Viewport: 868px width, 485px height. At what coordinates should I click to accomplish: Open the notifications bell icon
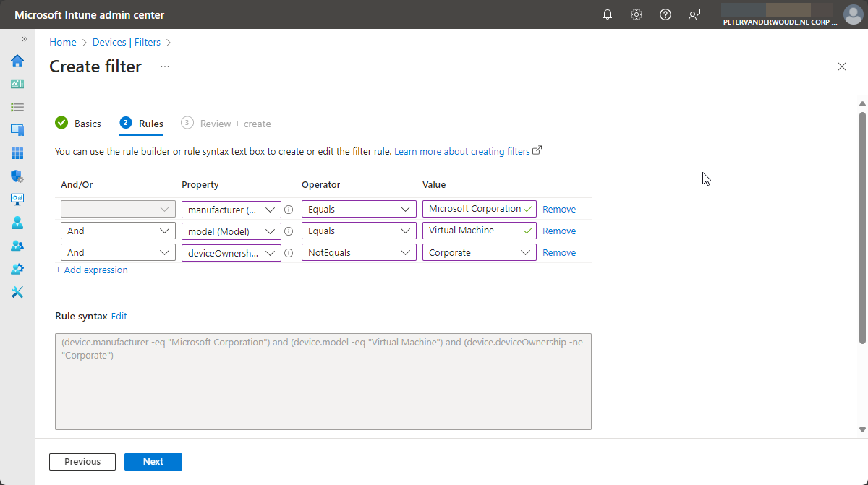pyautogui.click(x=608, y=14)
